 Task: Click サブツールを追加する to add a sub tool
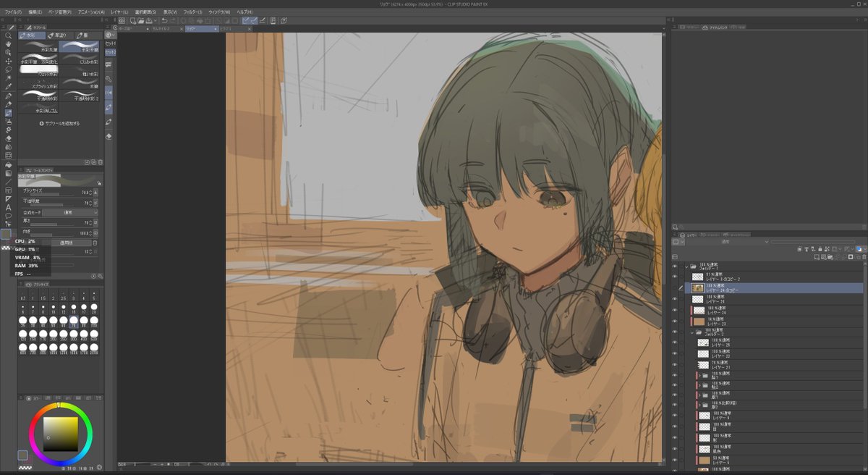(61, 122)
